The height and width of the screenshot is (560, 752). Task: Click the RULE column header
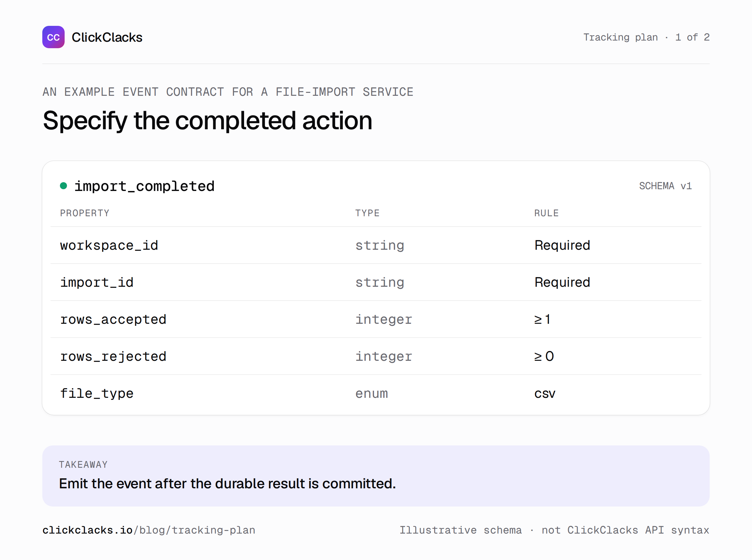point(546,213)
